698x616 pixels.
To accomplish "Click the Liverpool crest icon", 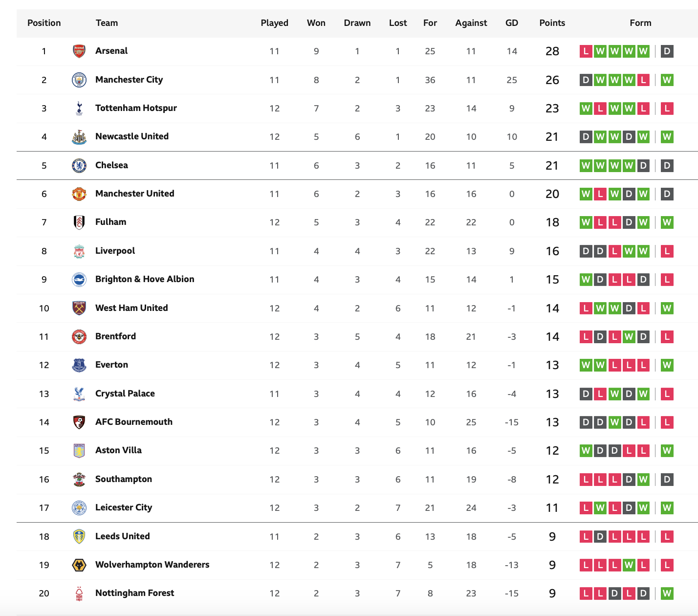I will pyautogui.click(x=79, y=251).
